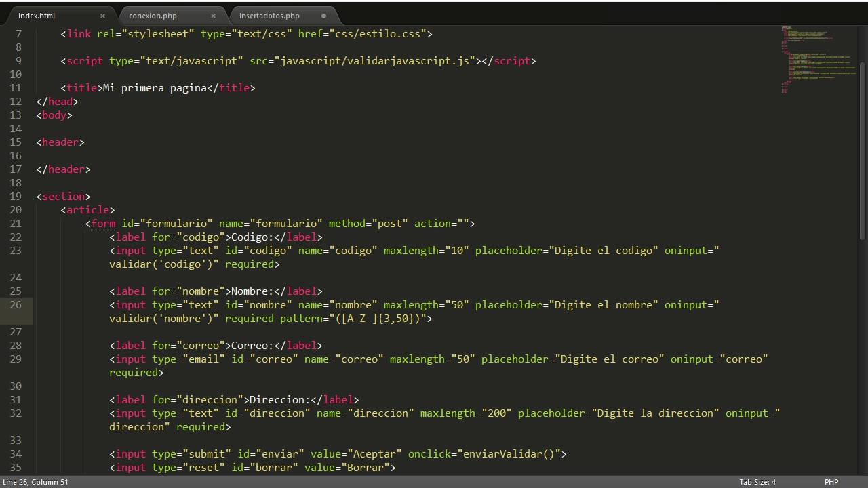Click the "Codigo:" label text
Image resolution: width=868 pixels, height=488 pixels.
[252, 237]
